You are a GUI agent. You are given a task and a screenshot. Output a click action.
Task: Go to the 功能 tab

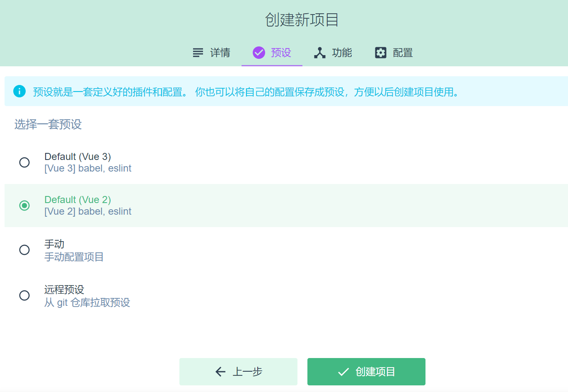click(x=333, y=53)
